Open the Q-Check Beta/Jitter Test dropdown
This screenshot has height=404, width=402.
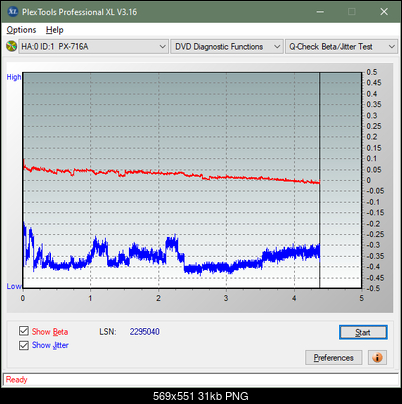[341, 47]
